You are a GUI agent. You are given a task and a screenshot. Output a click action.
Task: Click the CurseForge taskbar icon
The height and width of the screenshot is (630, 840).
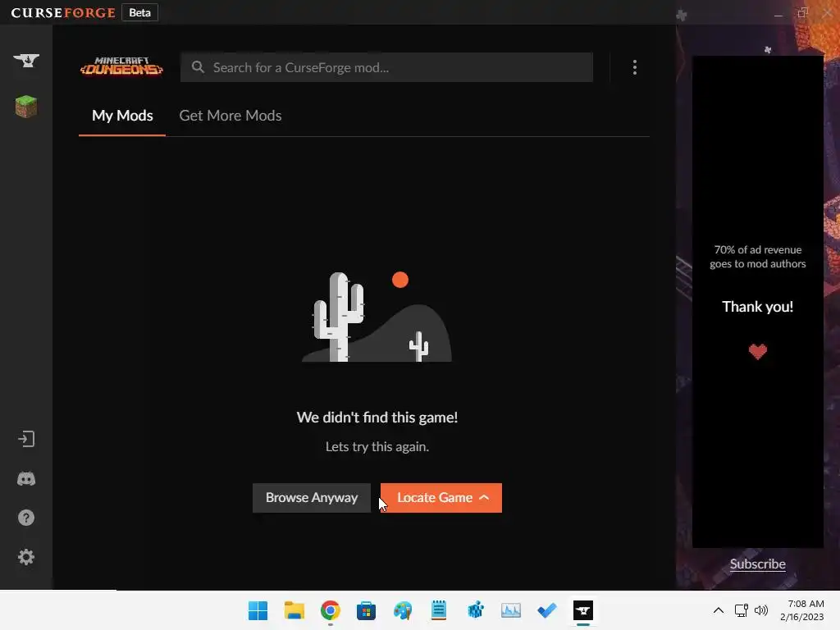[583, 610]
